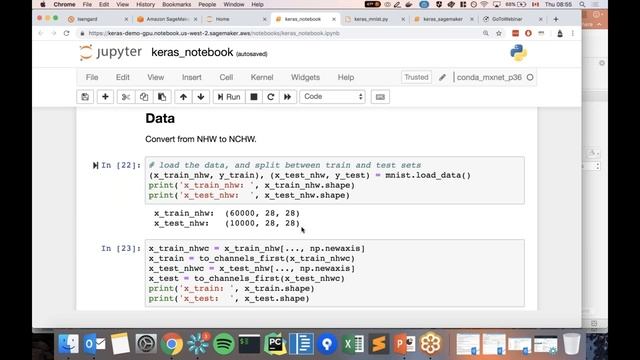Open the cell type Code dropdown
Screen dimensions: 640x360
pos(332,97)
